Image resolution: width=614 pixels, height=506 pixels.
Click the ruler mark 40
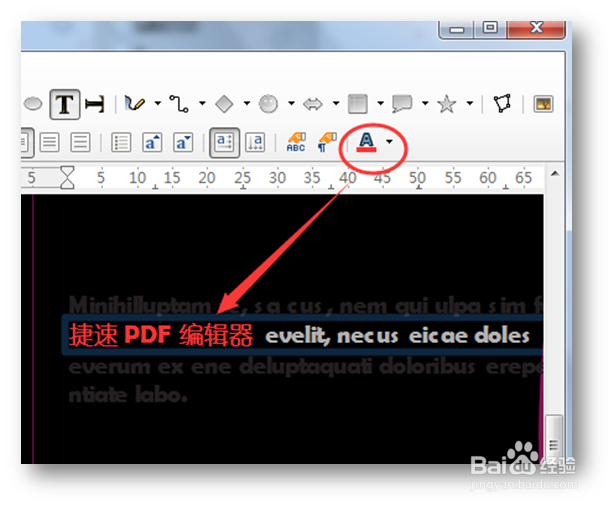click(348, 178)
